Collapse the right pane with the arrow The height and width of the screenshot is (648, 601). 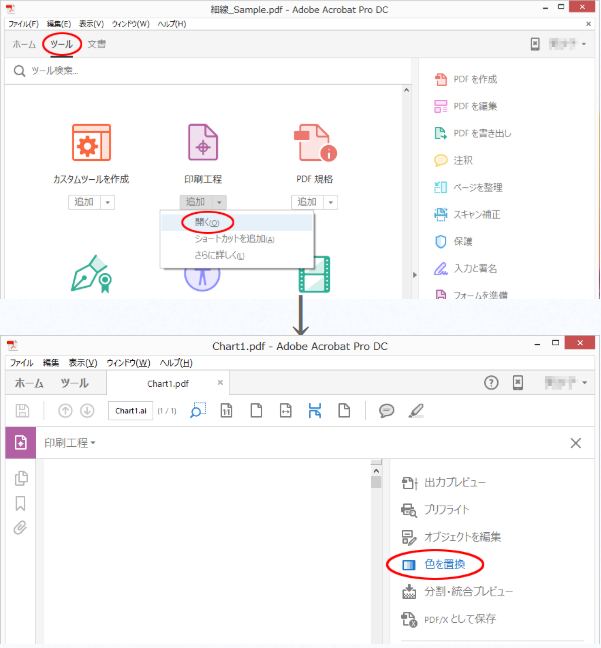pyautogui.click(x=415, y=275)
